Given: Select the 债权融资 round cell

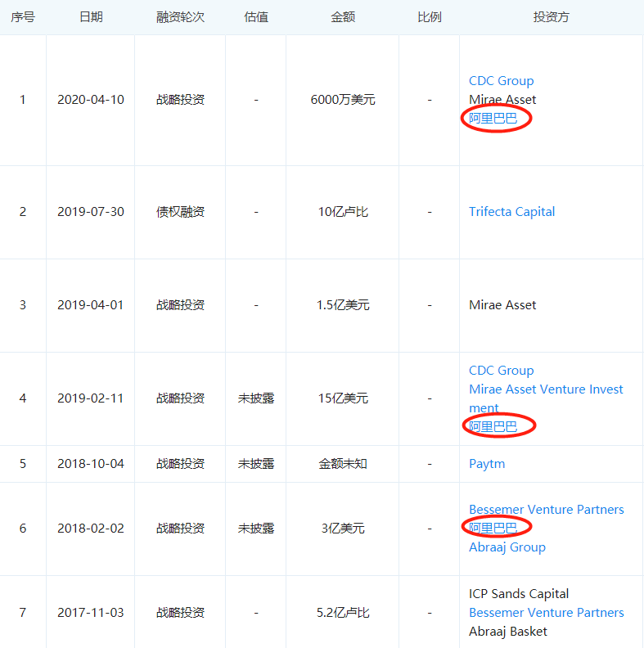Looking at the screenshot, I should 180,212.
